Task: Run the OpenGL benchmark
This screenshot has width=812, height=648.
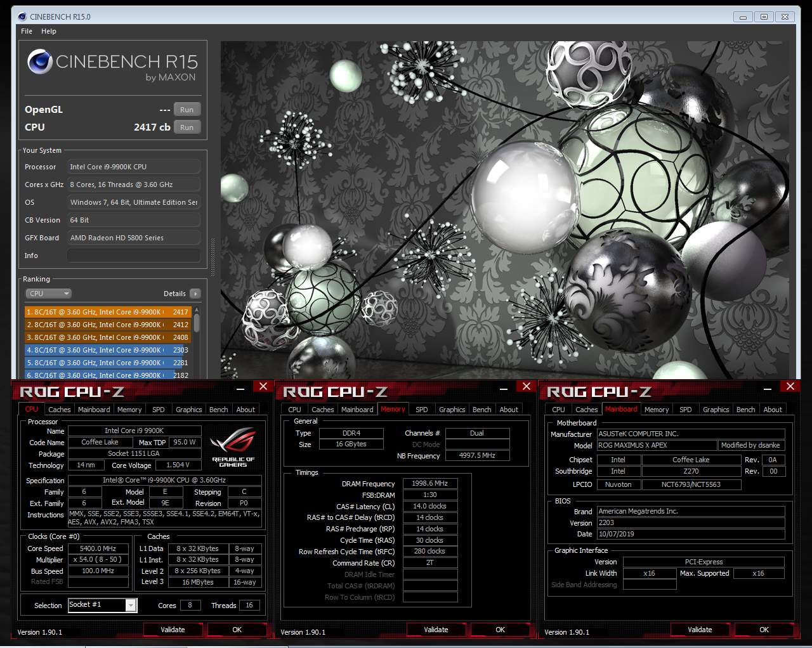Action: pos(187,110)
